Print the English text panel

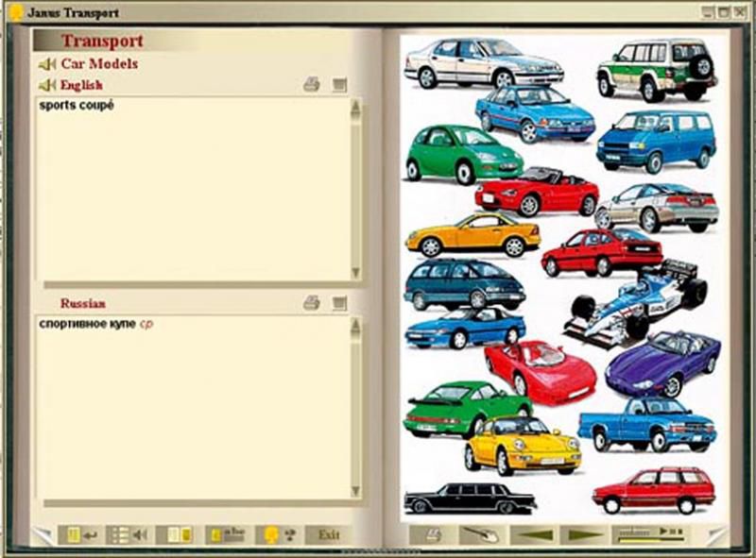coord(311,85)
